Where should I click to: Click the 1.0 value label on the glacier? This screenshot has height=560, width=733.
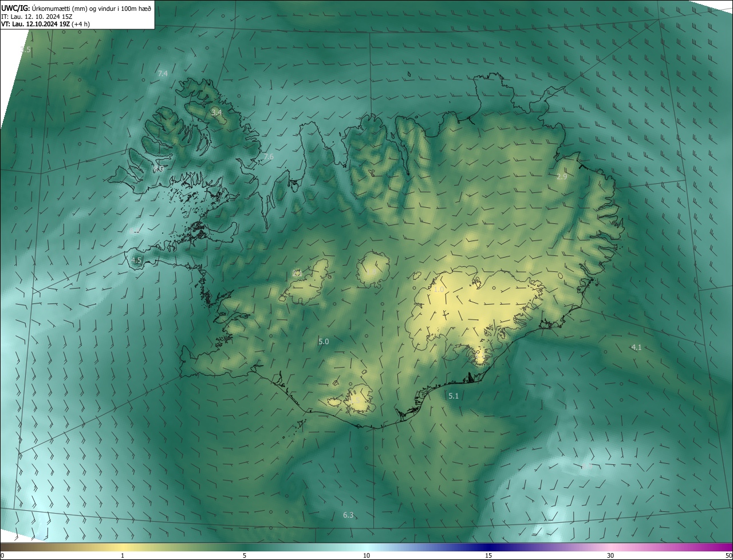(x=439, y=290)
